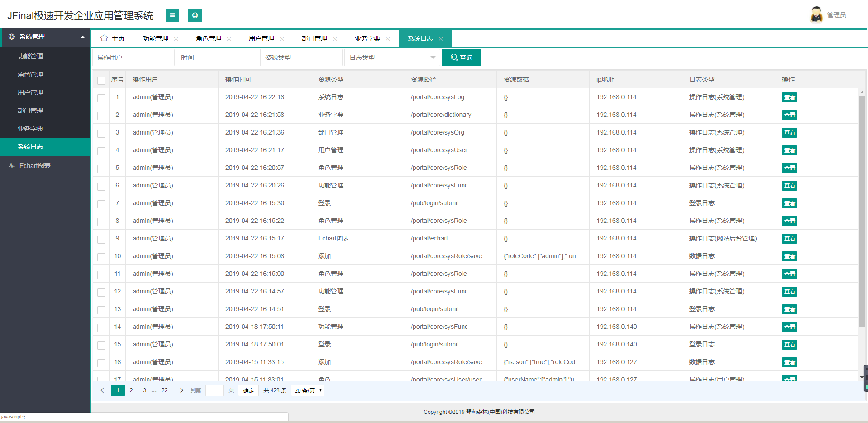Go to previous page arrow
This screenshot has width=868, height=423.
point(102,390)
